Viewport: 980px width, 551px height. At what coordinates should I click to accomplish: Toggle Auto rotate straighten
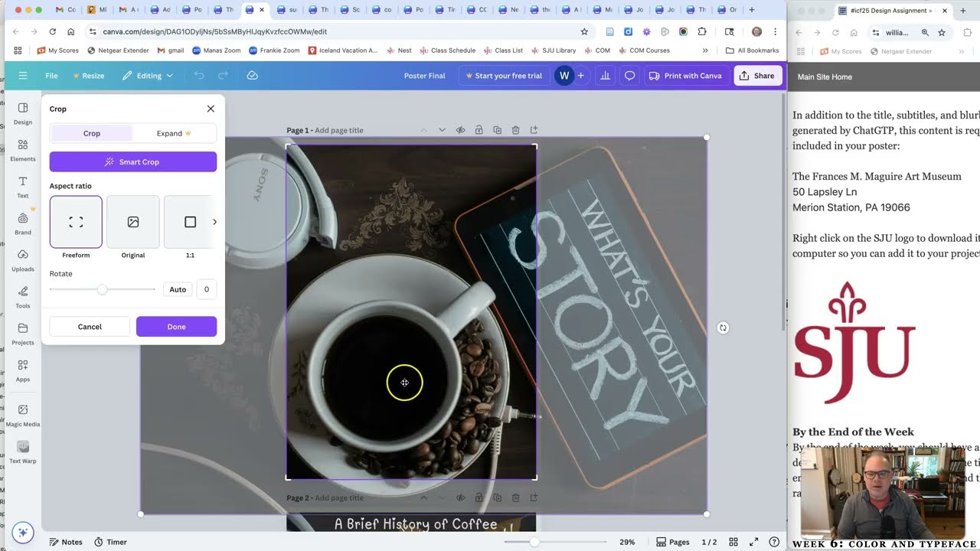coord(178,289)
